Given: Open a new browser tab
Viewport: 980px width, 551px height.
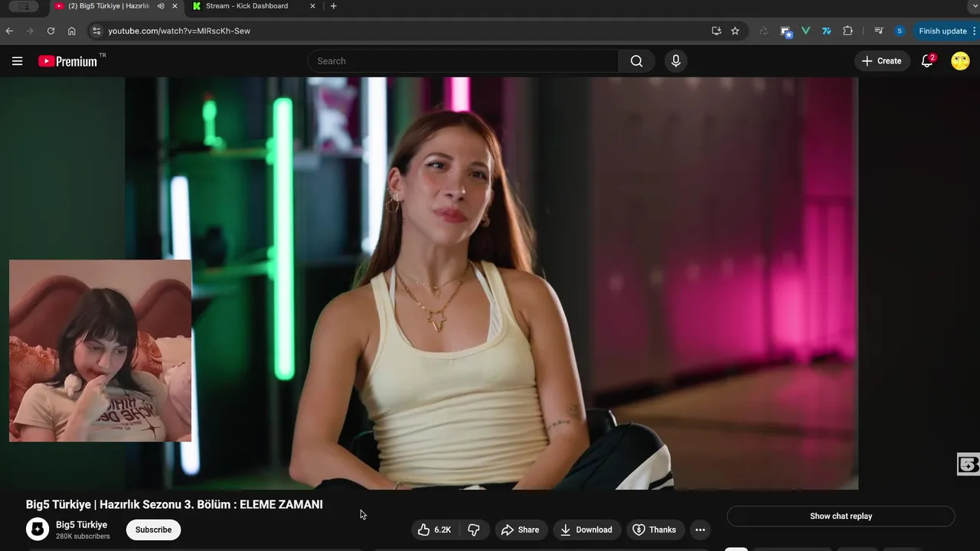Looking at the screenshot, I should [333, 6].
